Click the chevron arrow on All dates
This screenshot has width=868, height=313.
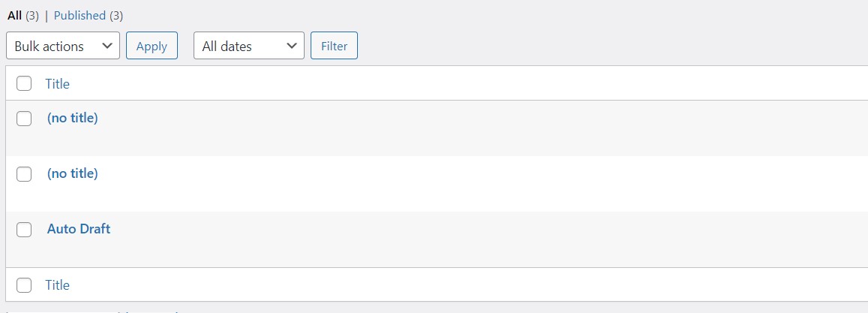pos(293,46)
